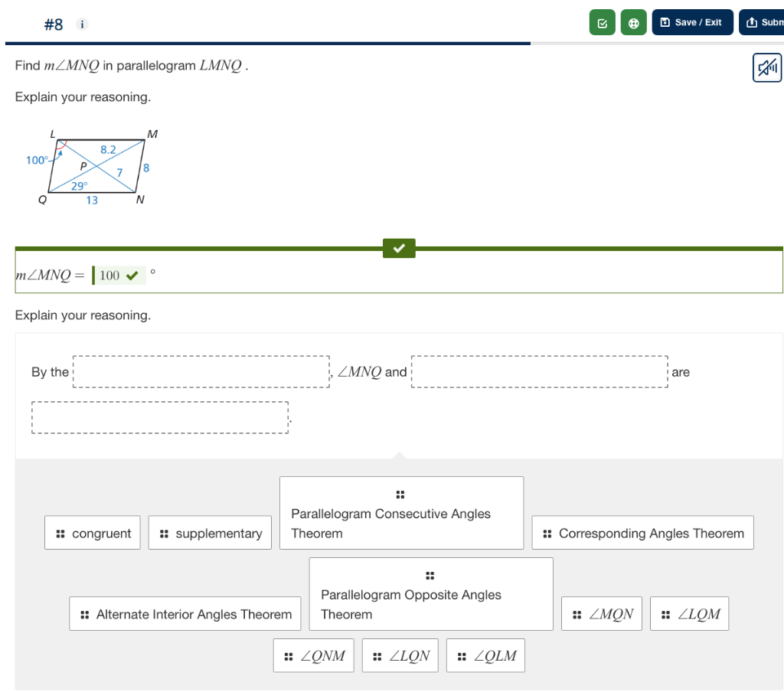Click the first dashed blank after By the
Screen dimensions: 784x692
pos(201,371)
